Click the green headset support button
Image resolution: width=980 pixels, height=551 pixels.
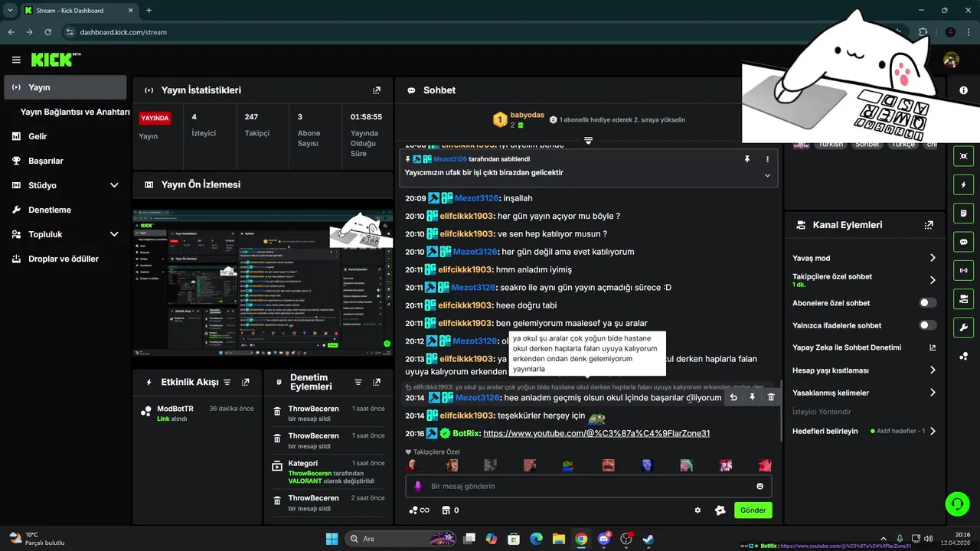click(x=957, y=504)
